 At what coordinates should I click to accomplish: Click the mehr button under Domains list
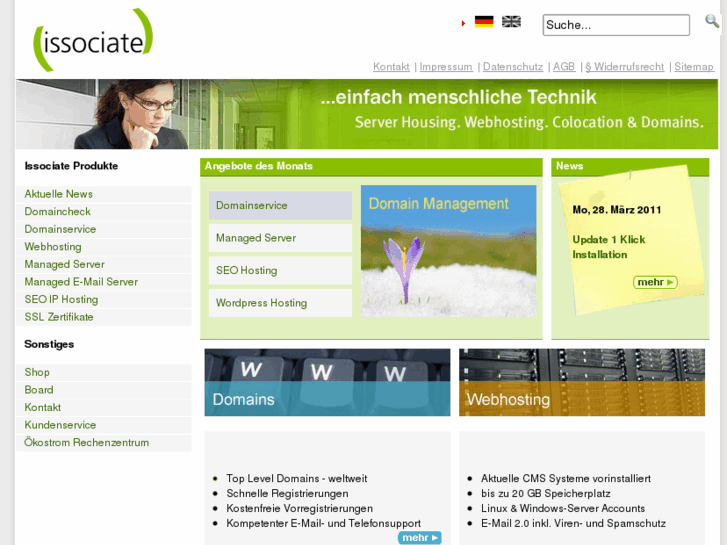[x=420, y=538]
